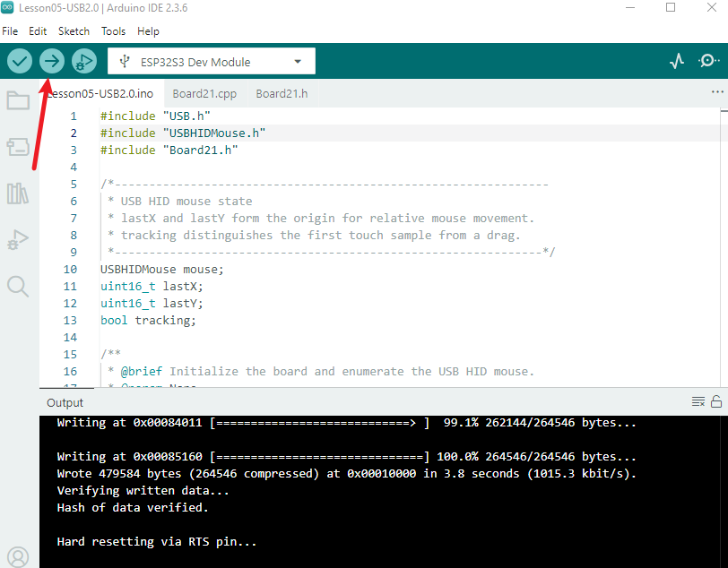Click line number 10 in the gutter
Image resolution: width=728 pixels, height=568 pixels.
(x=70, y=269)
